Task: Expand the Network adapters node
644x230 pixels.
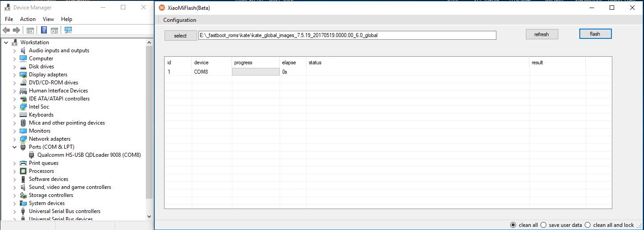Action: click(14, 139)
